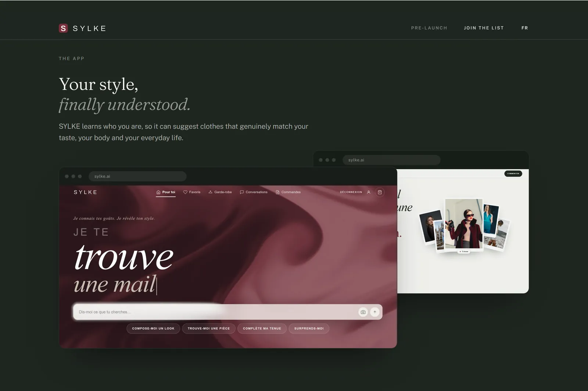588x391 pixels.
Task: Select the teal dress photo
Action: coord(491,220)
